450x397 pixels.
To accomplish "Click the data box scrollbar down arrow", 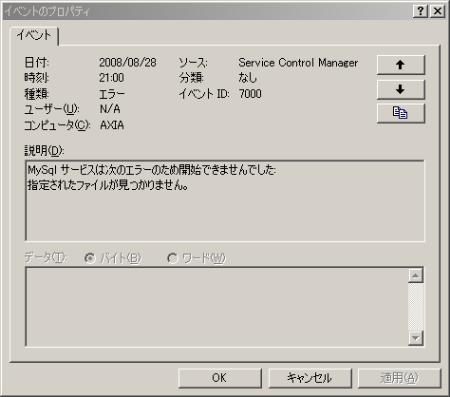I will coord(416,338).
